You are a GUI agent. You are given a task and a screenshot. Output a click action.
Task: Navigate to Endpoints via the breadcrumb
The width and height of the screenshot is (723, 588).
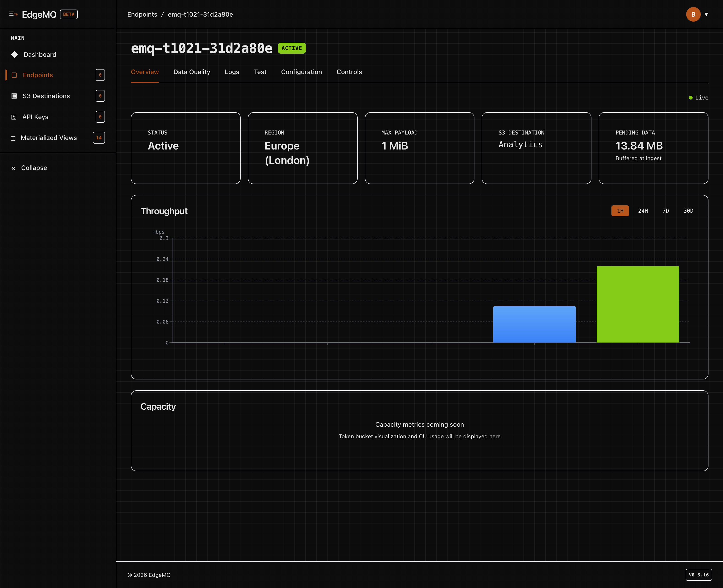[142, 15]
